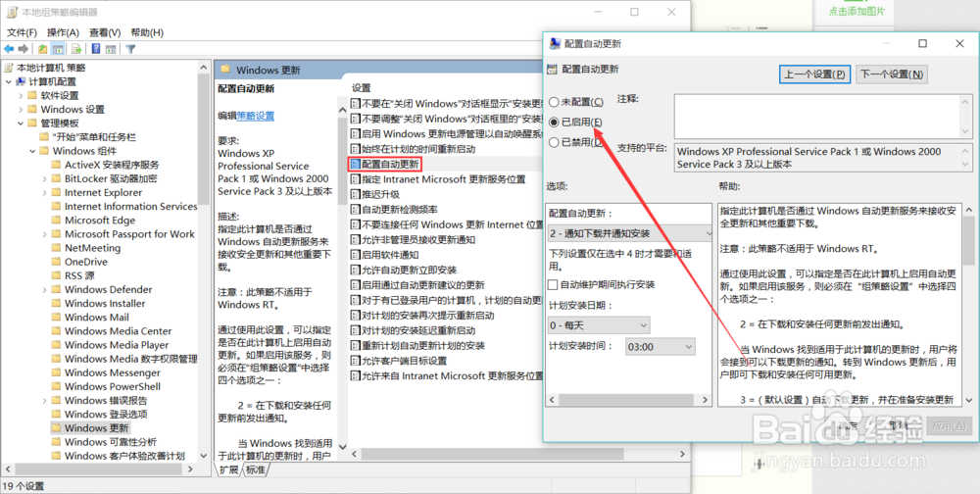Expand the Internet Explorer tree node

pos(44,192)
